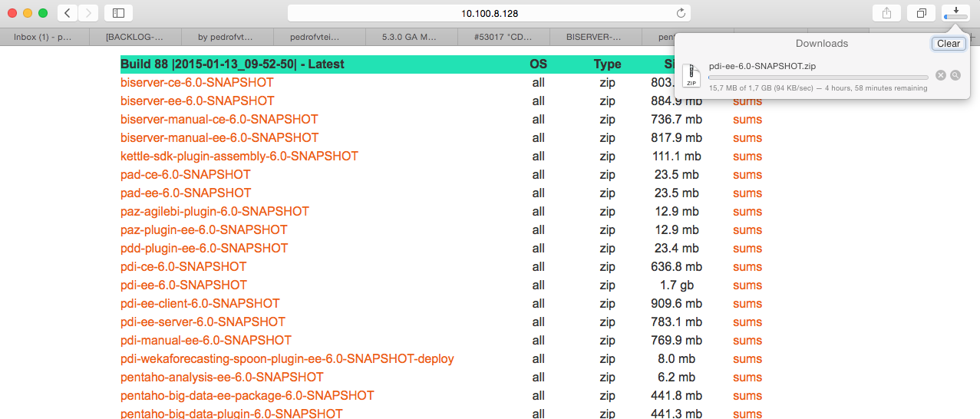Download pentaho-big-data-ee-package-6.0-SNAPSHOT
This screenshot has width=980, height=419.
click(247, 395)
